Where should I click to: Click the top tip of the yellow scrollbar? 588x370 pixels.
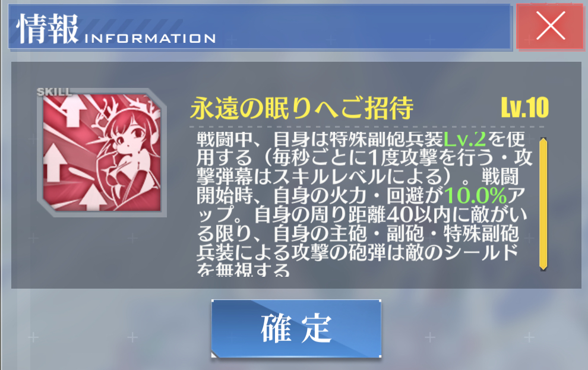click(543, 140)
